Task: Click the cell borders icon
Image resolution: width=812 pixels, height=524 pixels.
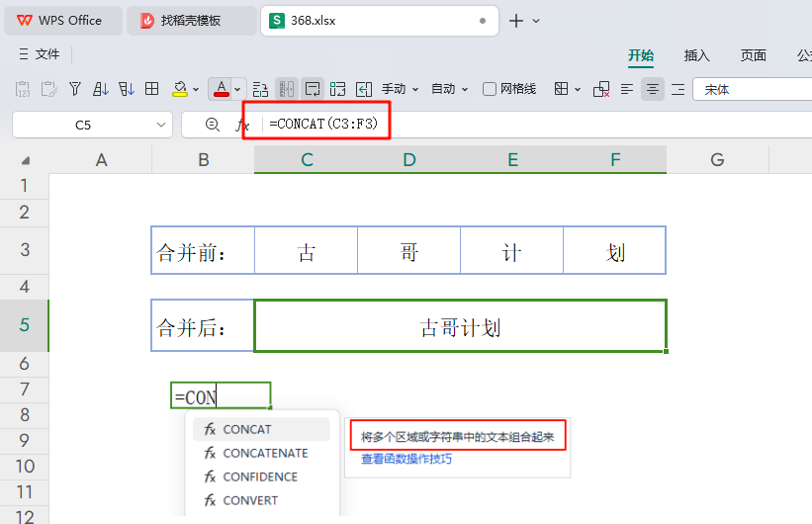Action: click(562, 89)
